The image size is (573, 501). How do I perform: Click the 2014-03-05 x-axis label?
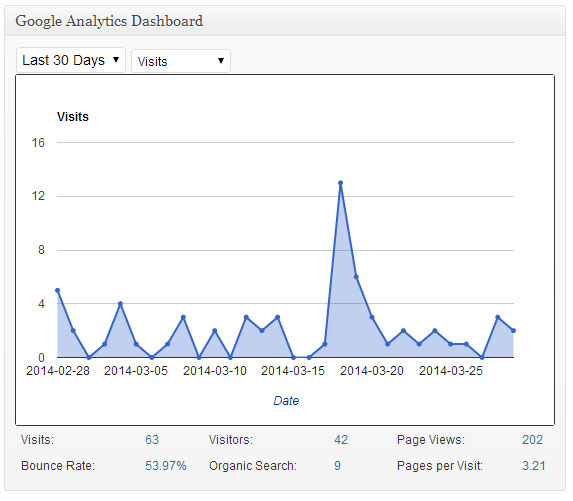pyautogui.click(x=136, y=371)
